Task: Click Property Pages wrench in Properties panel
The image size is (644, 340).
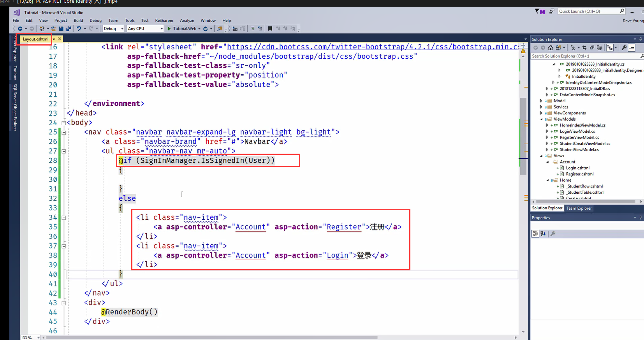Action: (x=553, y=234)
